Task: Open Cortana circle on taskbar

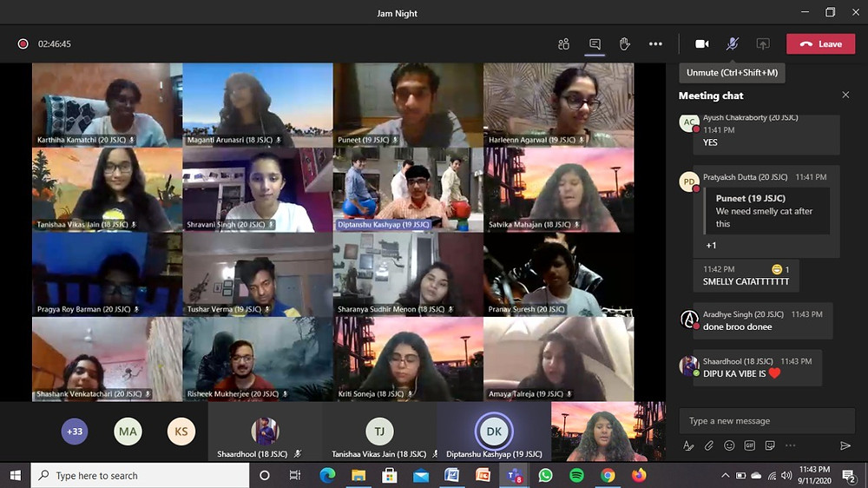Action: pyautogui.click(x=265, y=475)
